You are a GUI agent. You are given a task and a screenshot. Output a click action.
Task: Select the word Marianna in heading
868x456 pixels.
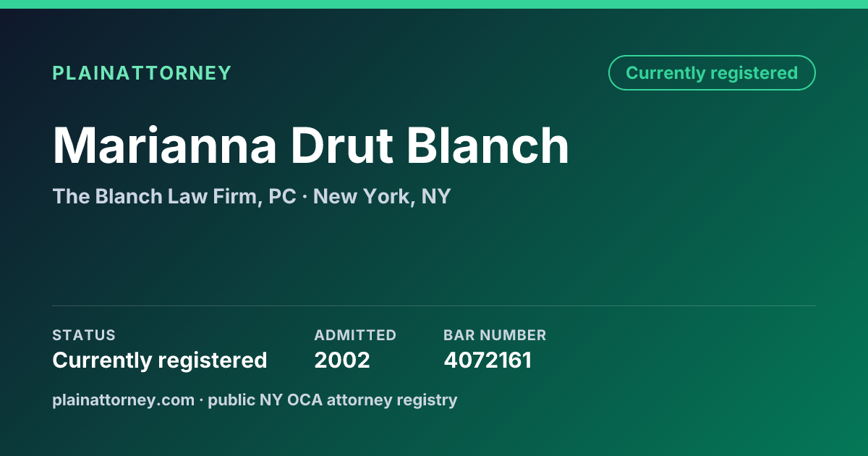tap(165, 145)
